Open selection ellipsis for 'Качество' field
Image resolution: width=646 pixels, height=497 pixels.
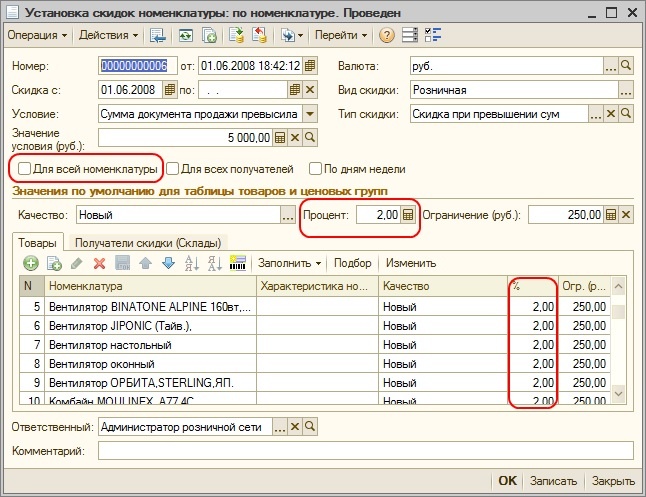click(288, 215)
